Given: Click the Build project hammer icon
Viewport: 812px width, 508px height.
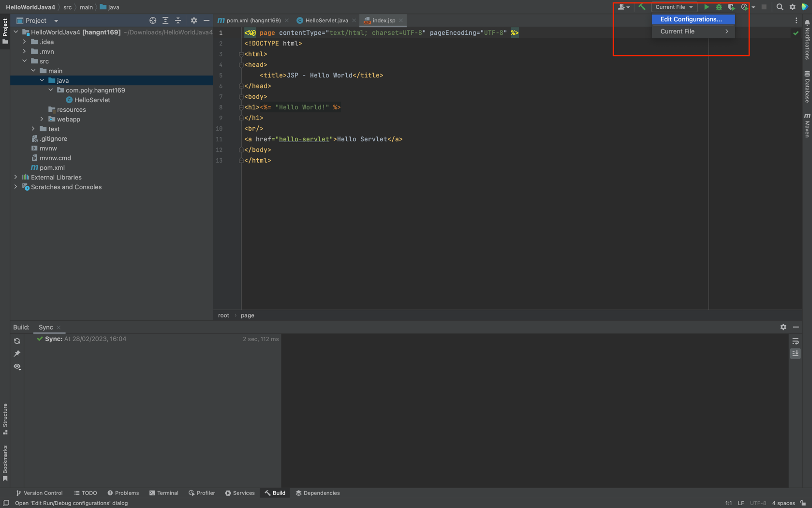Looking at the screenshot, I should [642, 7].
